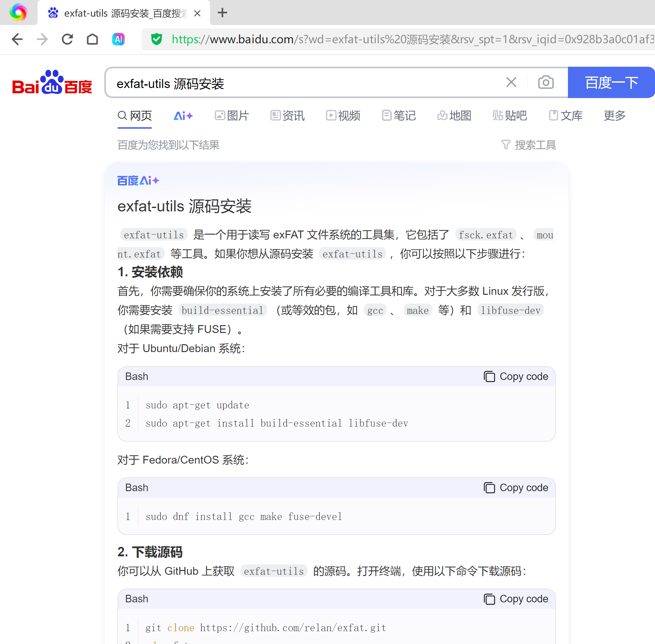The width and height of the screenshot is (655, 644).
Task: Click the browser forward arrow
Action: tap(42, 39)
